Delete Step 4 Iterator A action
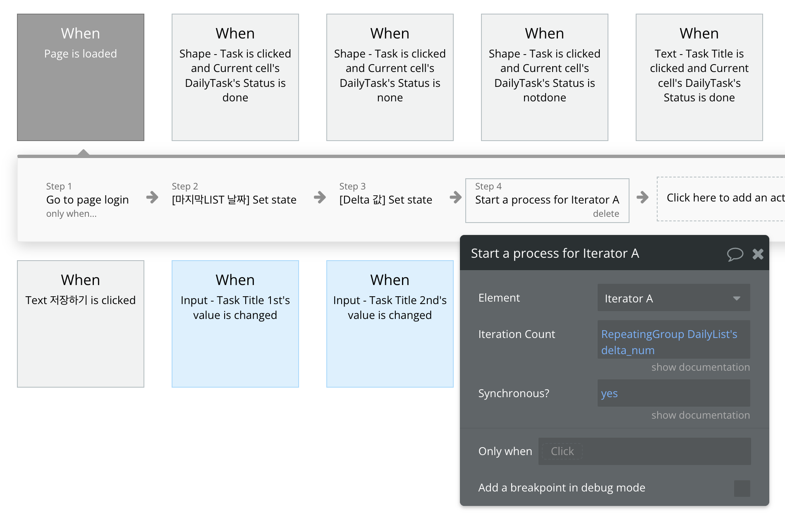The width and height of the screenshot is (785, 532). 606,214
